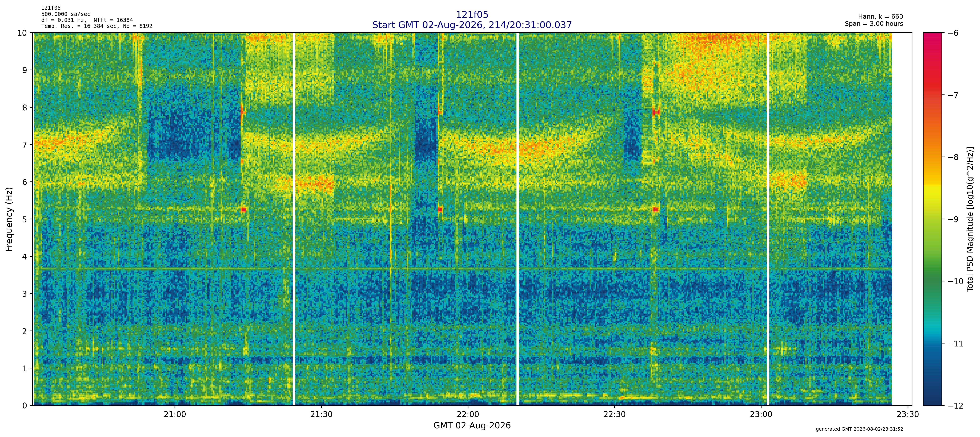
Task: Click the colorbar tick label "−7"
Action: pyautogui.click(x=953, y=95)
